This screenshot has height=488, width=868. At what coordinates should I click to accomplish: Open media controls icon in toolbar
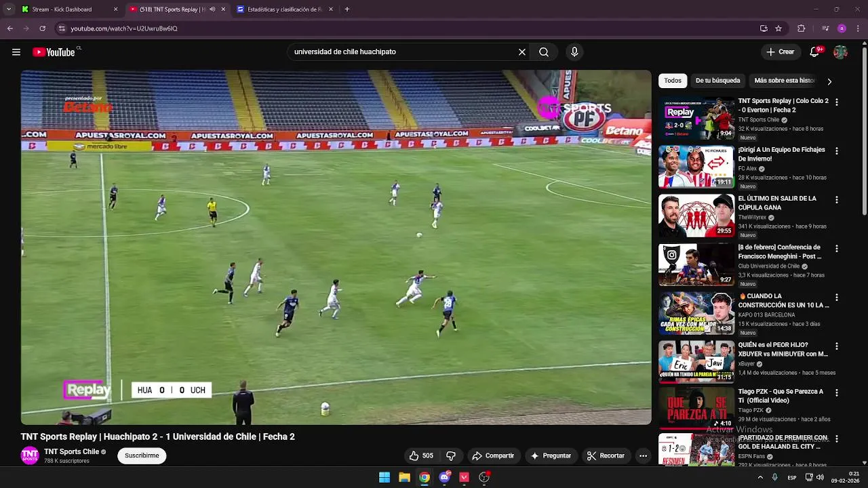click(x=825, y=28)
